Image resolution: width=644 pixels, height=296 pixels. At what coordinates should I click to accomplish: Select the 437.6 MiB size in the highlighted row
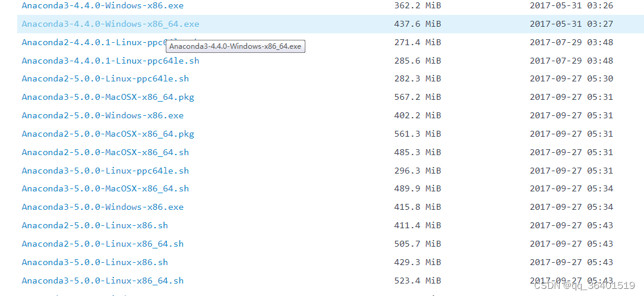[x=417, y=24]
